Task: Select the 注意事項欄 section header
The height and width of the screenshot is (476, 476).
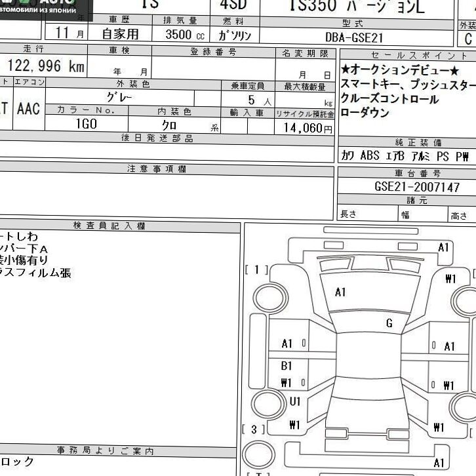Action: pos(157,169)
